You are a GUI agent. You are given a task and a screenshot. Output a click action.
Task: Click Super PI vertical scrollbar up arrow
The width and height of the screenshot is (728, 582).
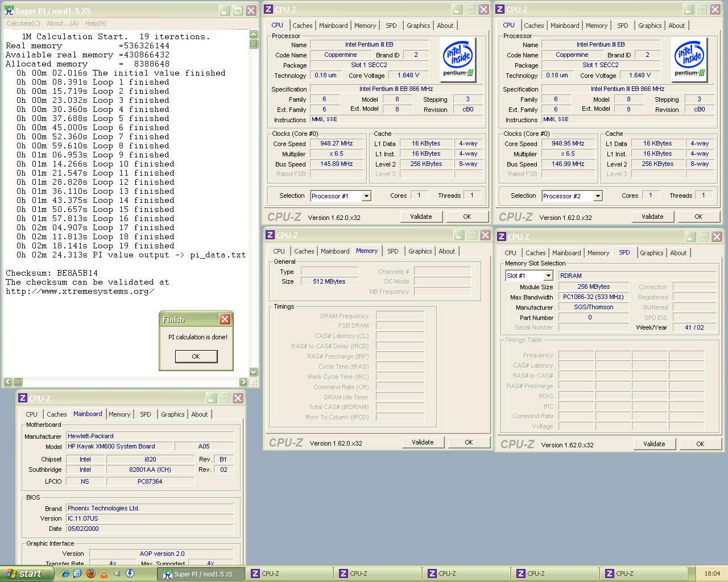click(254, 34)
